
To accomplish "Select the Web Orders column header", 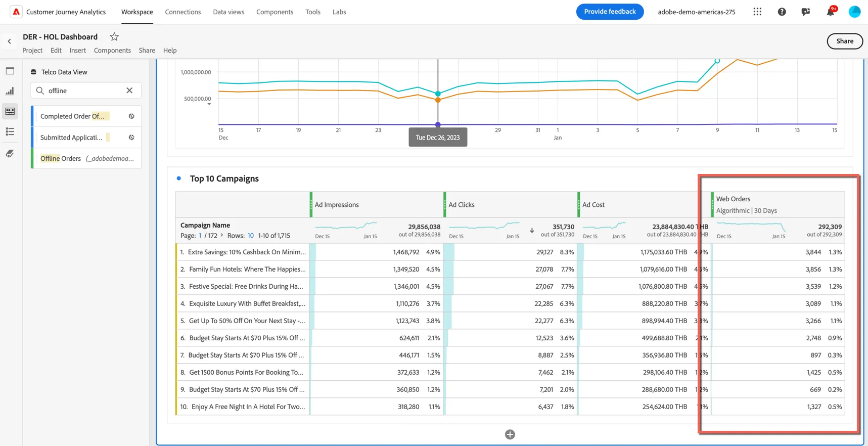I will [778, 204].
